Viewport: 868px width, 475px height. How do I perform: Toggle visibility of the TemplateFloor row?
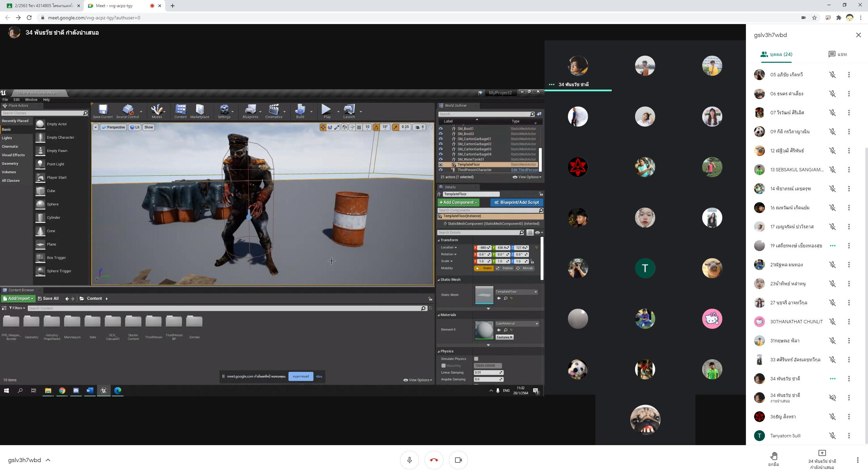[x=440, y=165]
